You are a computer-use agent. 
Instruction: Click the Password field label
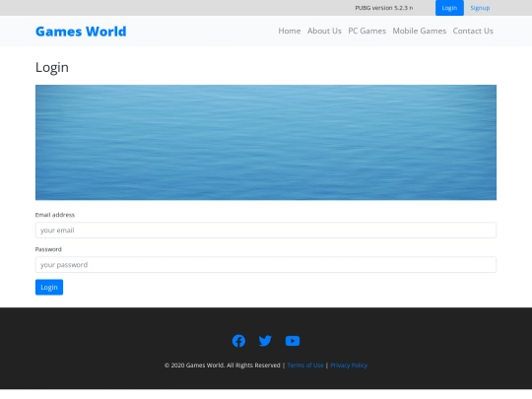48,249
